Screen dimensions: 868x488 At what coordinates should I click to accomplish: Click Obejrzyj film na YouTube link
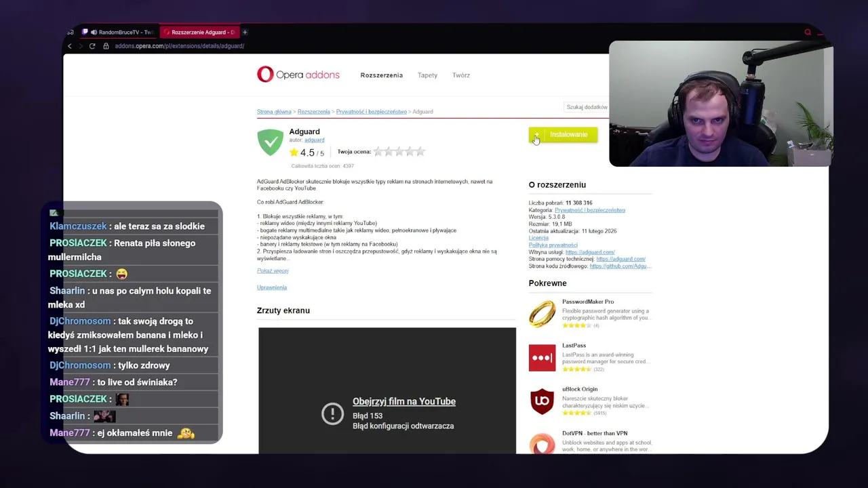pos(404,401)
